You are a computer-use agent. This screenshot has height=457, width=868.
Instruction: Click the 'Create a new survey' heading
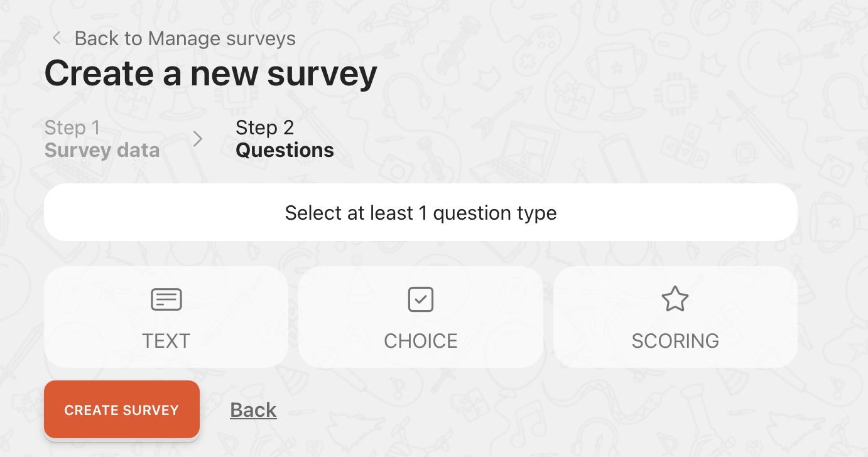211,73
